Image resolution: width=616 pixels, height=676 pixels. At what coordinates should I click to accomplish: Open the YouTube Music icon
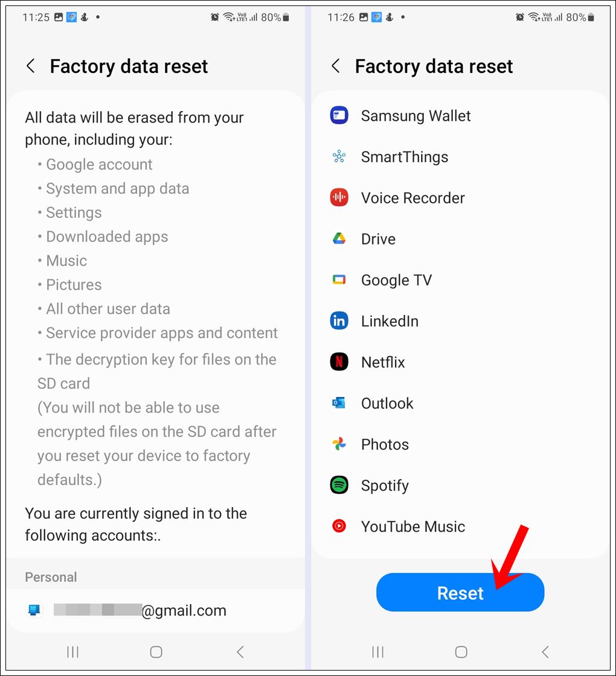pyautogui.click(x=339, y=526)
